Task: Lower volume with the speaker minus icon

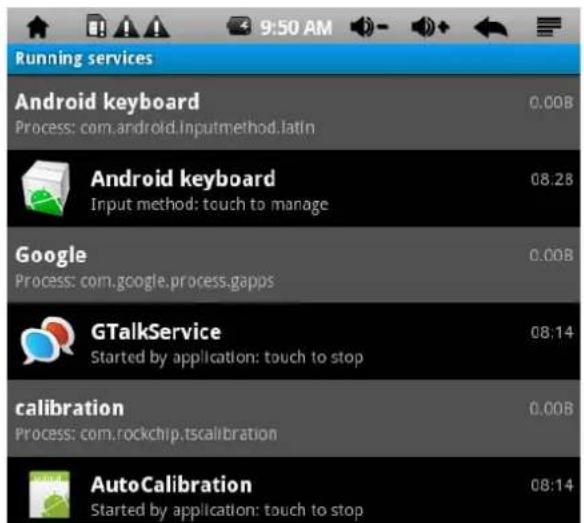Action: point(369,27)
